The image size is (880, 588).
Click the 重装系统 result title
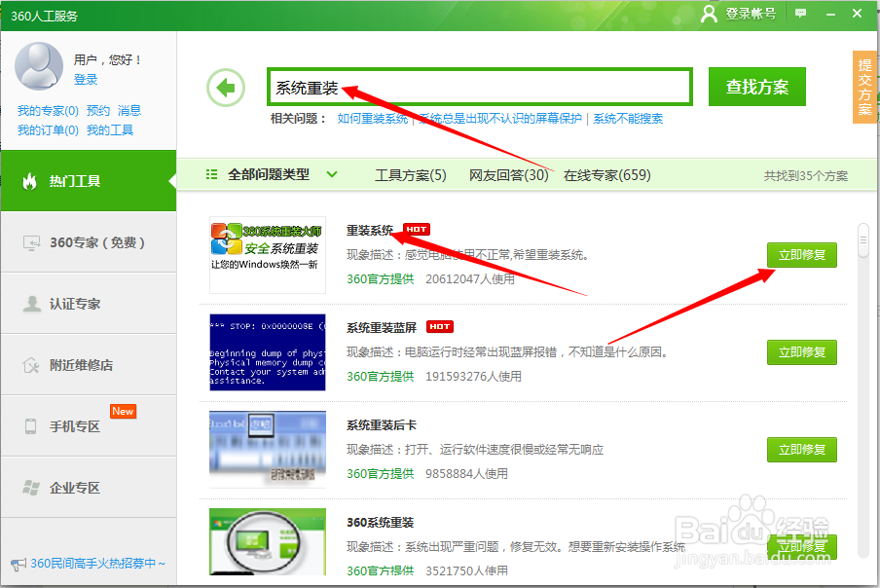pyautogui.click(x=370, y=230)
